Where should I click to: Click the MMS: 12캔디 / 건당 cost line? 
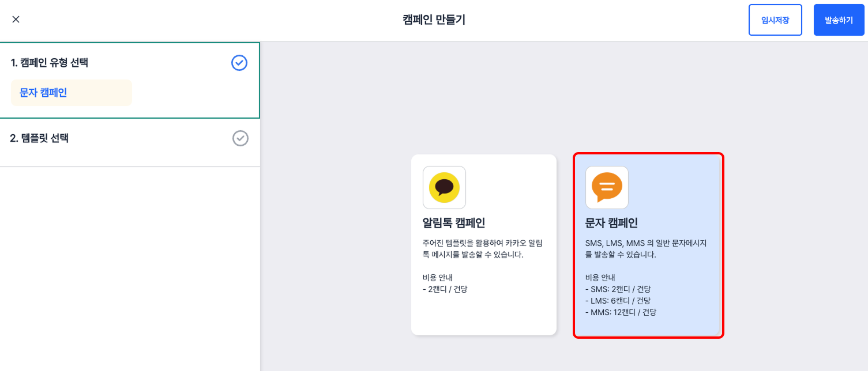(621, 312)
